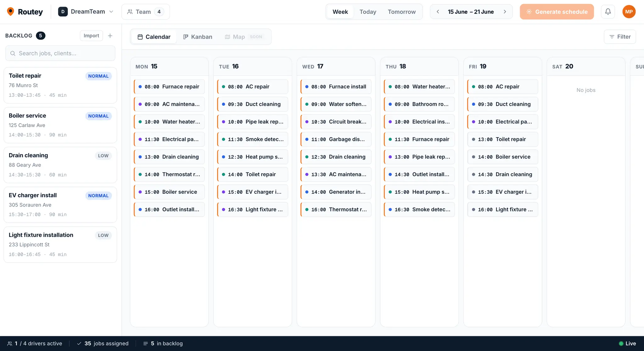Image resolution: width=644 pixels, height=351 pixels.
Task: Click the 15 June – 21 June date range
Action: pos(471,12)
